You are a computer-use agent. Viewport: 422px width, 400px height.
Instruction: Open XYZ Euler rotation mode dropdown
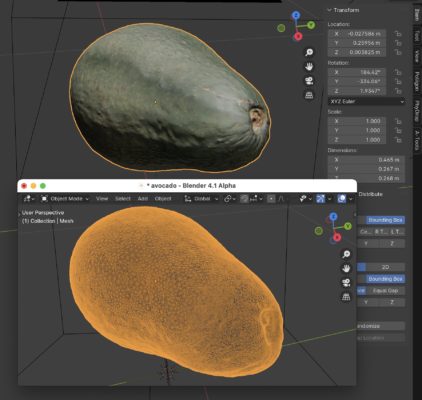pos(367,101)
